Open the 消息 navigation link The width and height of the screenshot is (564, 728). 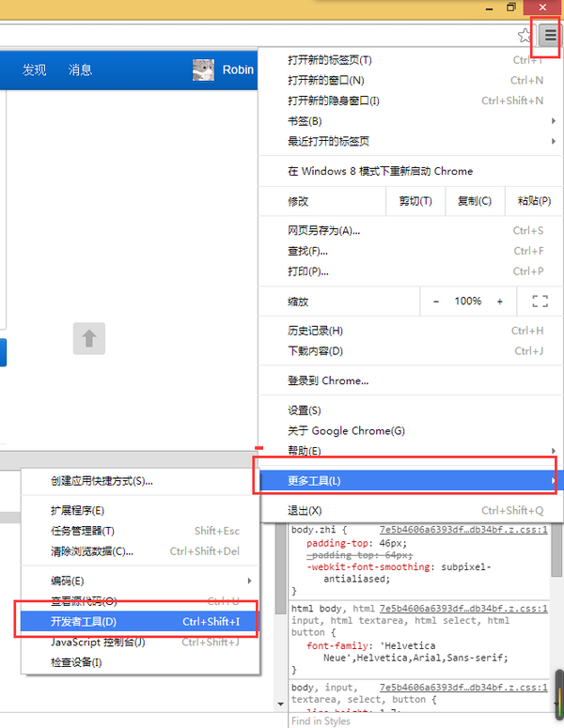coord(81,70)
